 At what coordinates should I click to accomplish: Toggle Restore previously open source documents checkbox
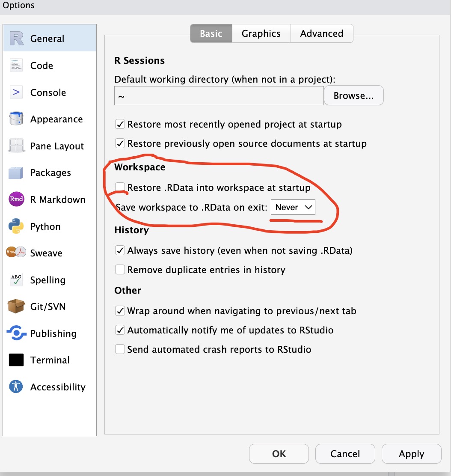point(120,143)
